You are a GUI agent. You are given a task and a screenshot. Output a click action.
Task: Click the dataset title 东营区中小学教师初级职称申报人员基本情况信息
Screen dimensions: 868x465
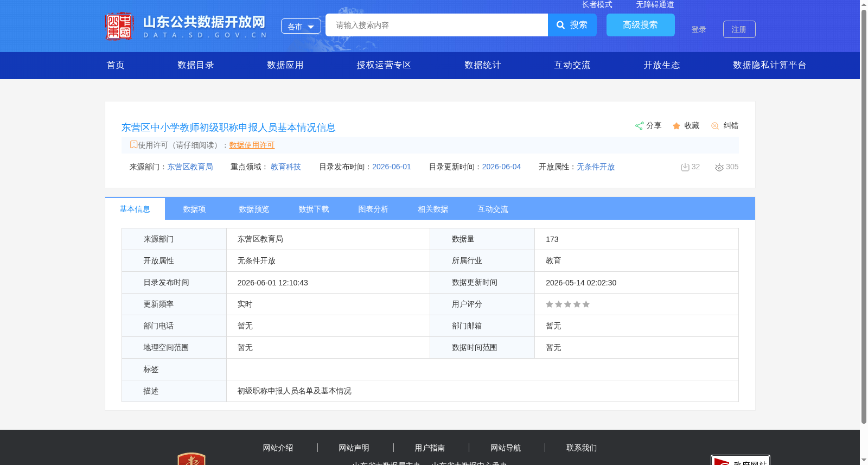tap(228, 128)
